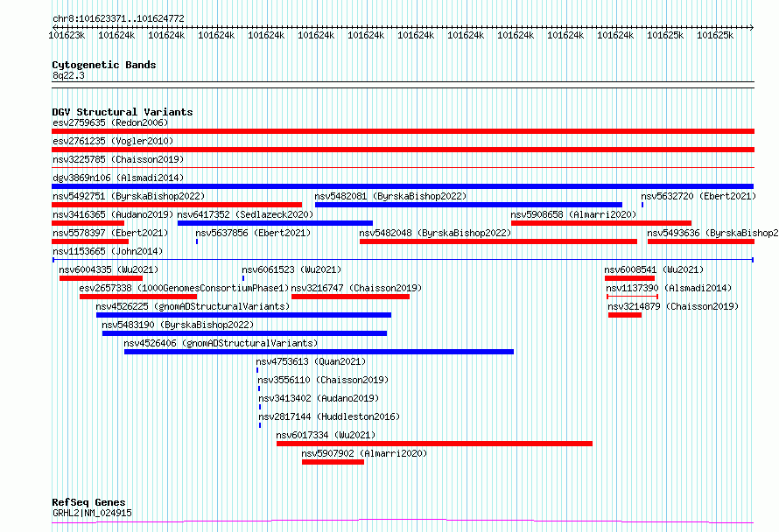Image resolution: width=779 pixels, height=532 pixels.
Task: Click the nsv4526225 (gnomADStructuralVariants) blue bar
Action: tap(243, 315)
